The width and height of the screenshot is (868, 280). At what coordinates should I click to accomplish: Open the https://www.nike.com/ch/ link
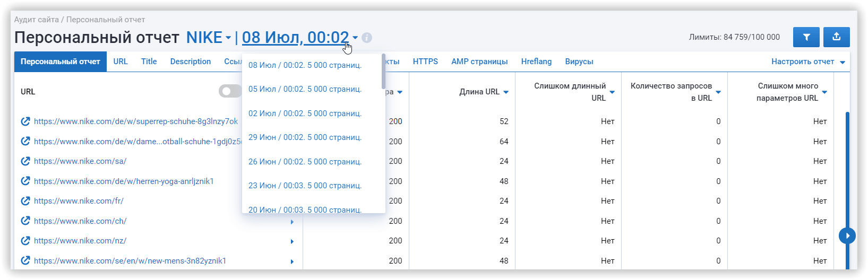point(80,221)
